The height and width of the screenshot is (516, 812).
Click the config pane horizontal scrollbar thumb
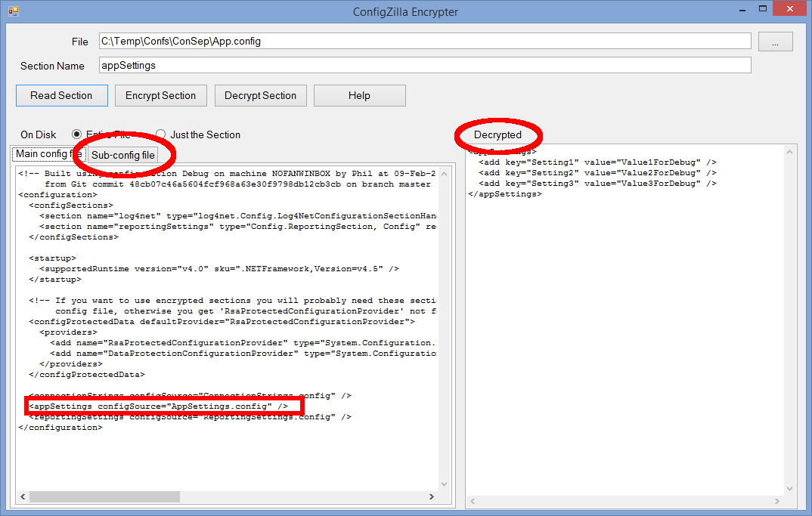tap(104, 496)
